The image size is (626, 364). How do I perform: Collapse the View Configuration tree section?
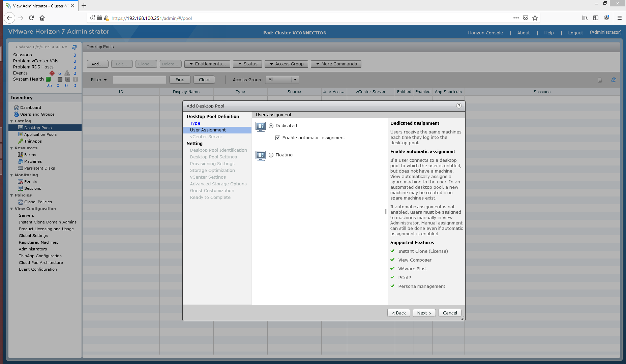(12, 209)
